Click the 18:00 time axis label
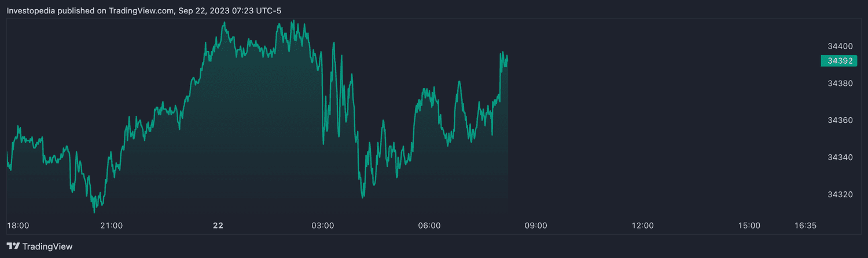Image resolution: width=868 pixels, height=258 pixels. [x=18, y=226]
